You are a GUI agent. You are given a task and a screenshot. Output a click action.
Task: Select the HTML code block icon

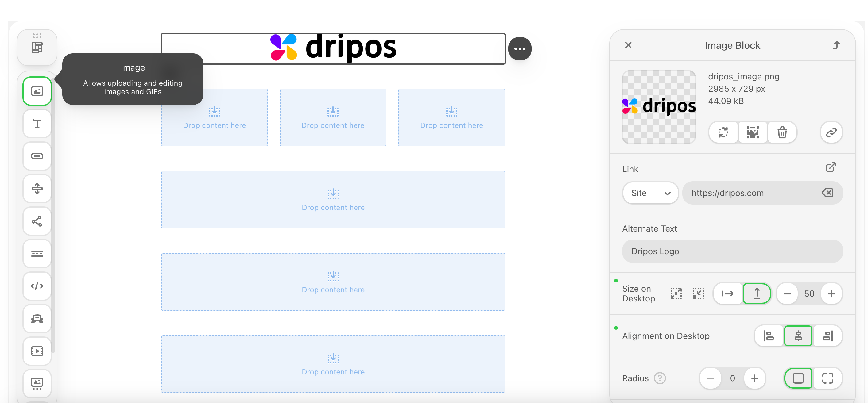[x=37, y=286]
